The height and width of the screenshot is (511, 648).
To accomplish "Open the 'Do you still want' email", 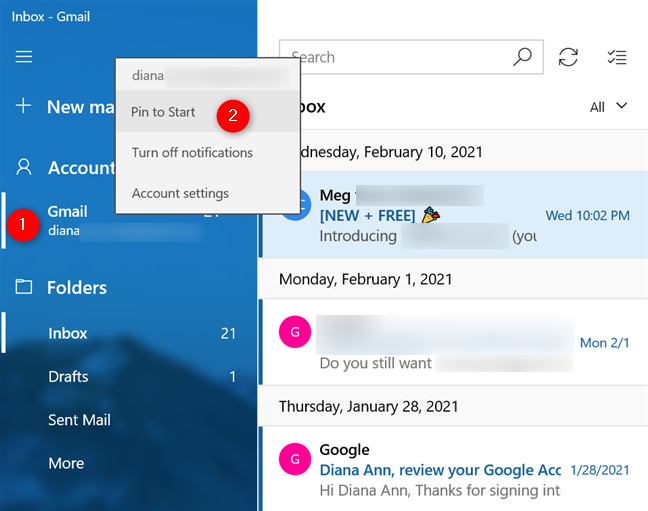I will pyautogui.click(x=453, y=342).
